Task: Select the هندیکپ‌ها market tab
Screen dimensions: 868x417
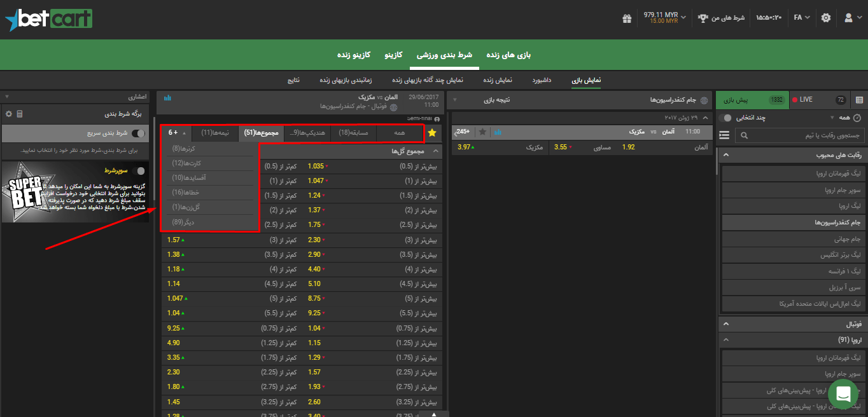Action: coord(307,133)
